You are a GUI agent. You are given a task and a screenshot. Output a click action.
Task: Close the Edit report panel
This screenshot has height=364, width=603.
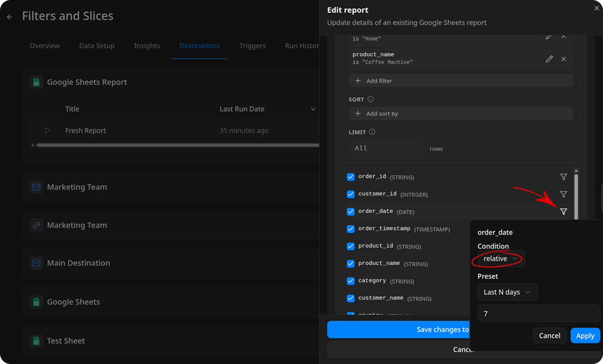(597, 8)
